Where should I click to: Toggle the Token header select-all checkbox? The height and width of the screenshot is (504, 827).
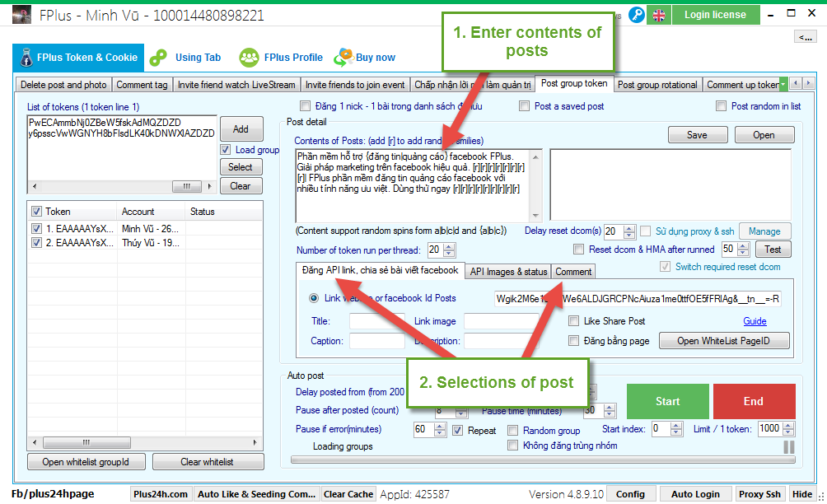click(x=36, y=212)
